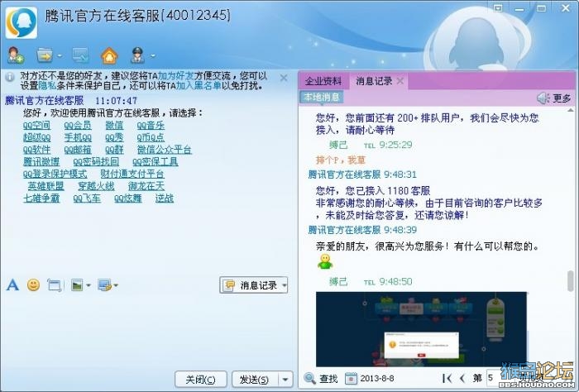Viewport: 579px width, 392px height.
Task: Click the QQ登录保护模式 link
Action: pyautogui.click(x=55, y=174)
